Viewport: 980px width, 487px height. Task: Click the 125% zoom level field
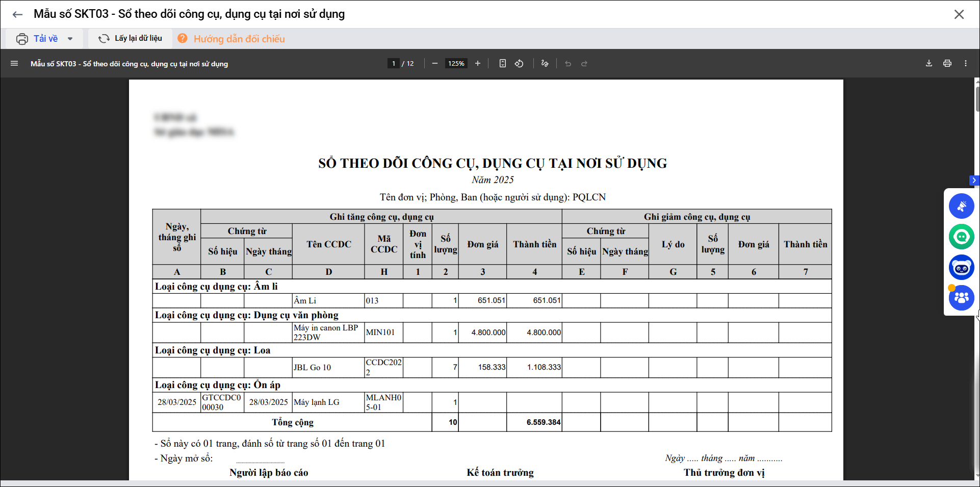tap(456, 63)
